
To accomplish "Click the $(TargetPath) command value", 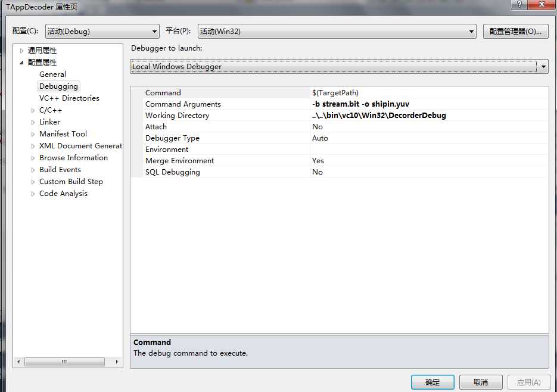I will (x=335, y=93).
